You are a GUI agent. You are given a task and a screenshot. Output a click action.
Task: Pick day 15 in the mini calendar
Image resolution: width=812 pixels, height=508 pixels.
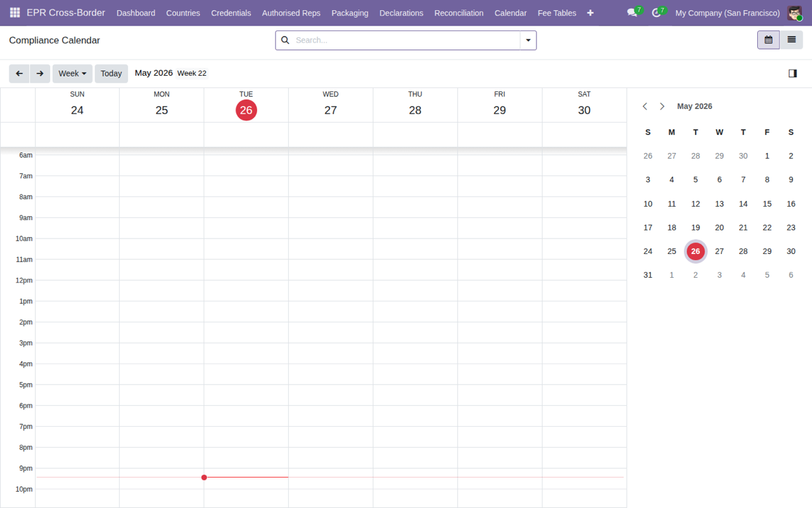tap(767, 204)
